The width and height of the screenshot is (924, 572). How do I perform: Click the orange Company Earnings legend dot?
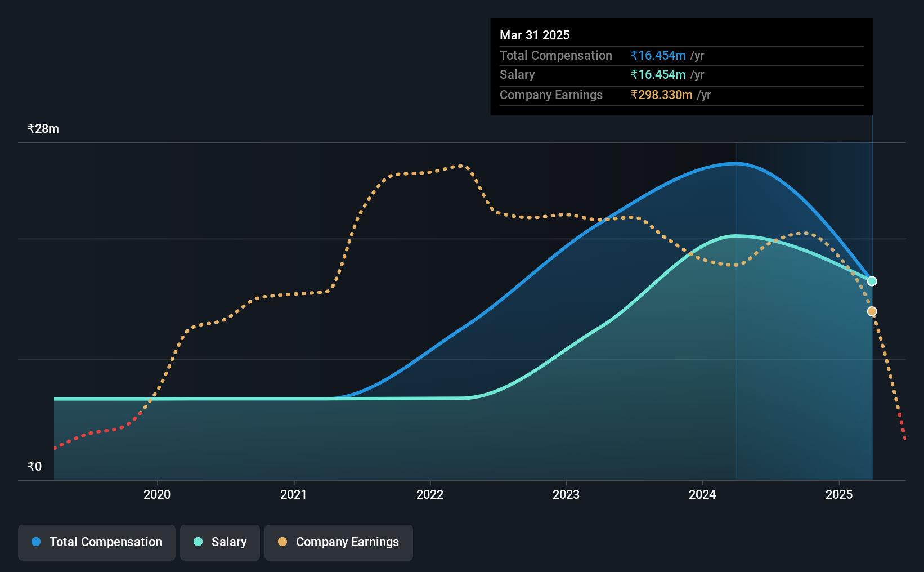[x=282, y=542]
